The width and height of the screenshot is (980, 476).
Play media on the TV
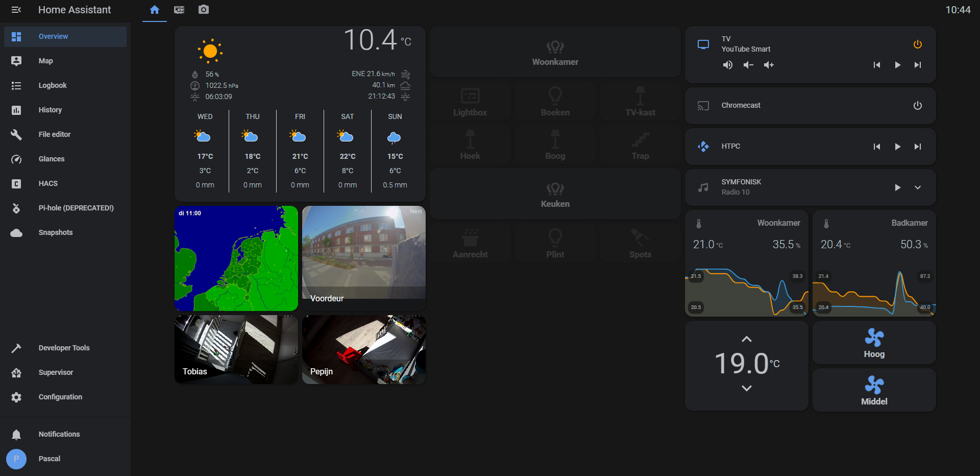(897, 65)
